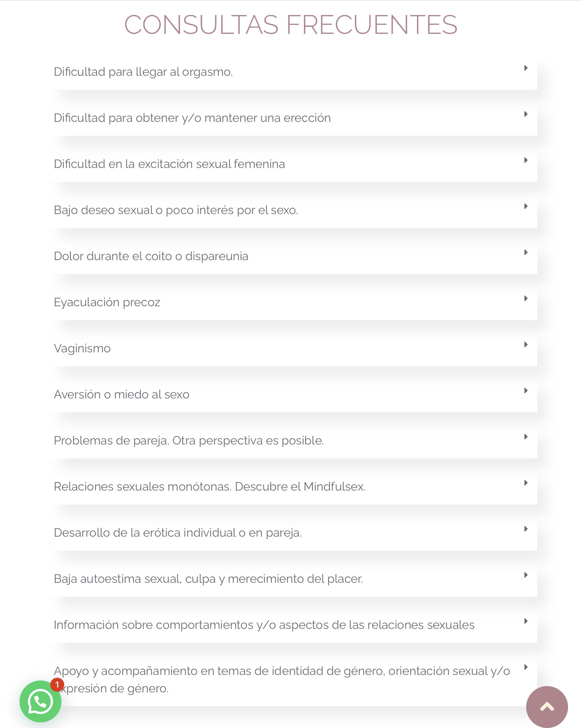Expand Dificultad para llegar al orgasmo
Viewport: 582px width, 728px height.
tap(143, 72)
